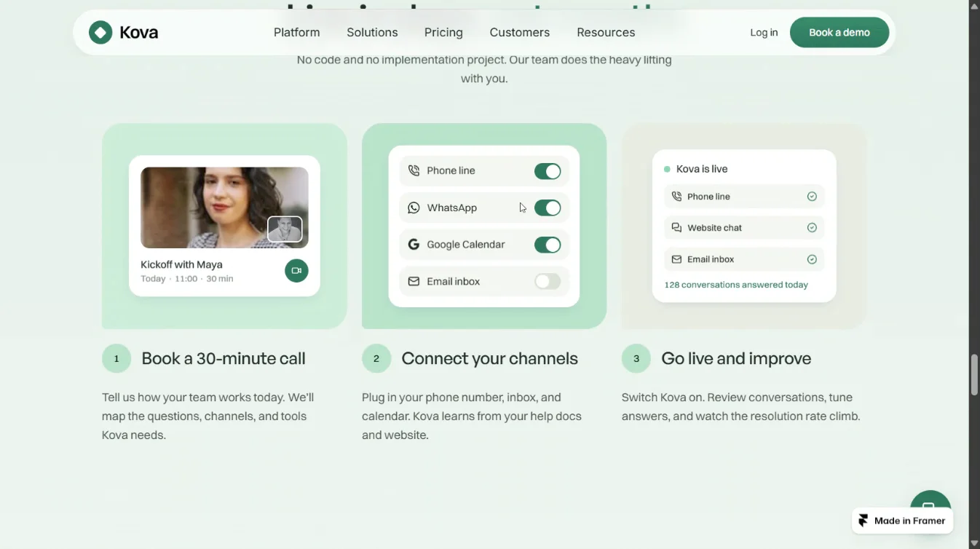Click the Made in Framer badge
980x549 pixels.
pos(902,521)
